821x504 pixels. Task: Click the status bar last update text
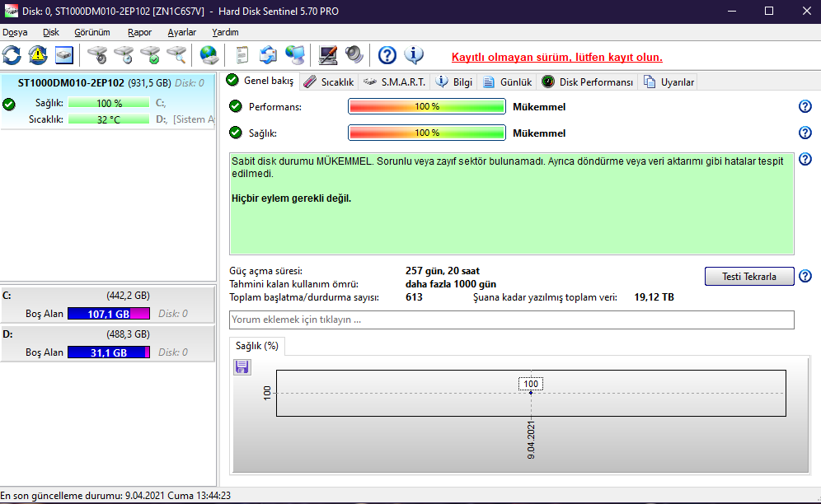point(115,496)
